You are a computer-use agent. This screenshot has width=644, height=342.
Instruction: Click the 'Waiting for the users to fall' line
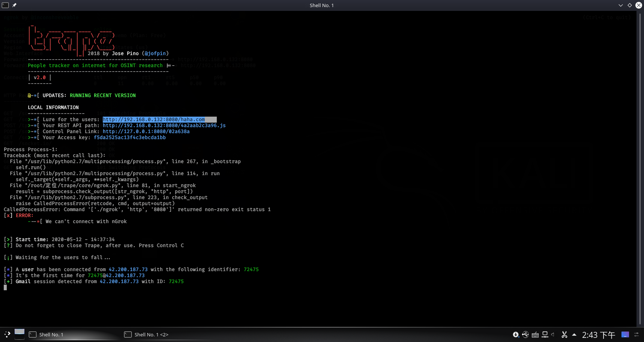coord(57,258)
